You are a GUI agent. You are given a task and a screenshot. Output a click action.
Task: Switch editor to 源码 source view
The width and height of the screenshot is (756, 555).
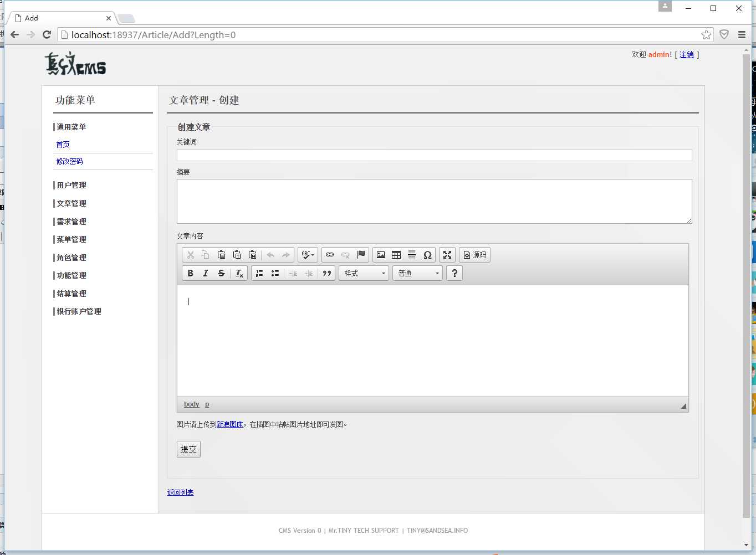point(474,255)
